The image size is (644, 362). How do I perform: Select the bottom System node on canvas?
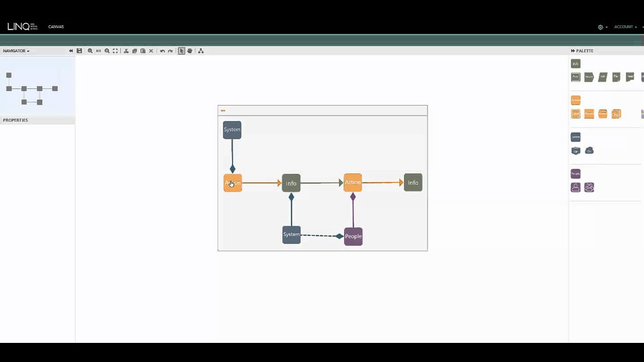[x=291, y=235]
